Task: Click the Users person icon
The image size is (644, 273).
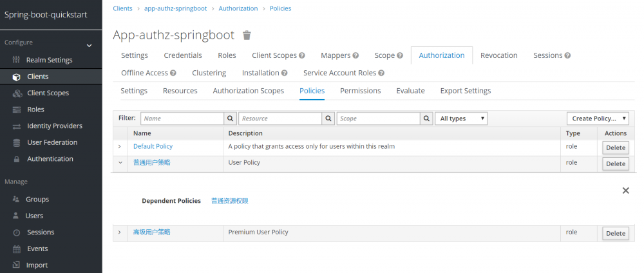Action: pyautogui.click(x=16, y=216)
